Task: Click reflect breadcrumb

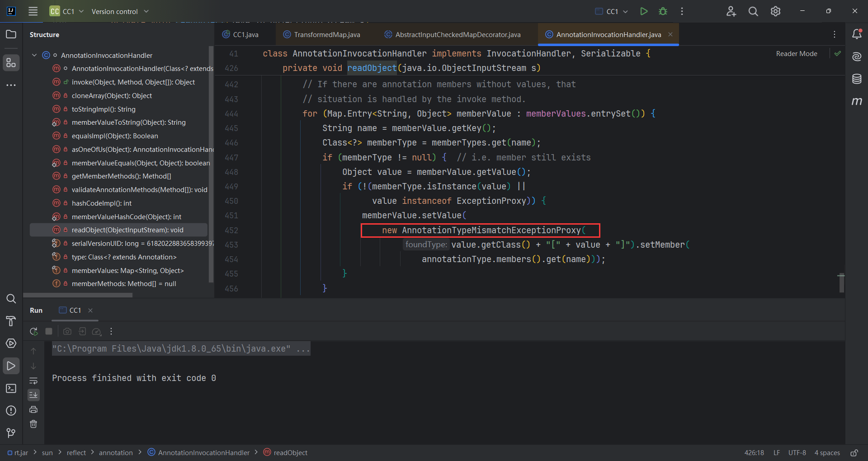Action: [x=76, y=453]
